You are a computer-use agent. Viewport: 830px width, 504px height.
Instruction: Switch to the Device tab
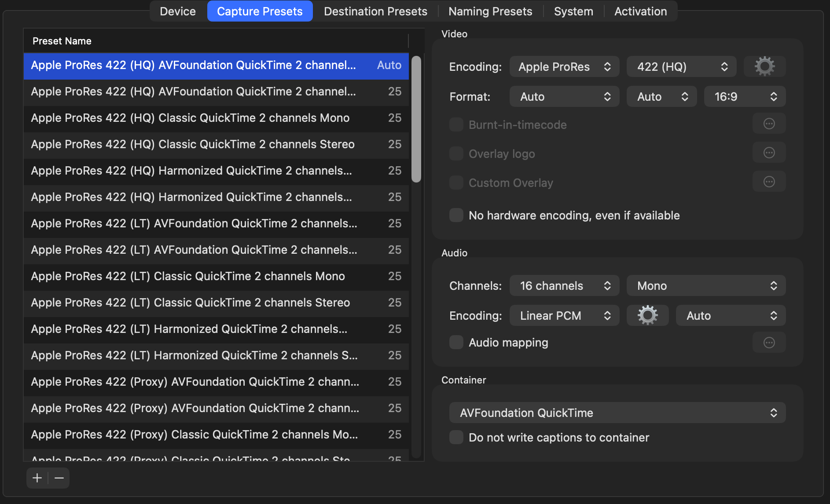click(x=178, y=11)
